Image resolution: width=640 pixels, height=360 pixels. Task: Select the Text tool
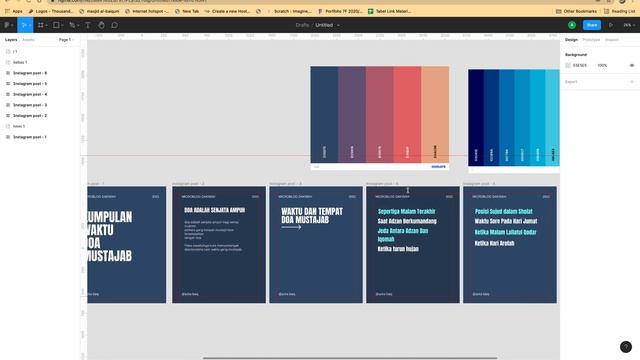click(x=88, y=25)
